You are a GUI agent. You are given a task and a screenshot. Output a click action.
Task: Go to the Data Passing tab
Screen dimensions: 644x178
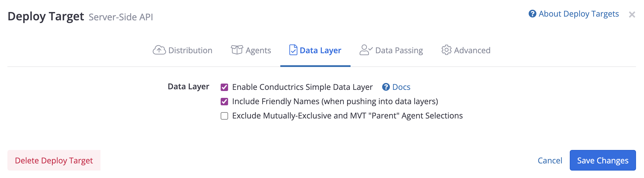tap(399, 50)
